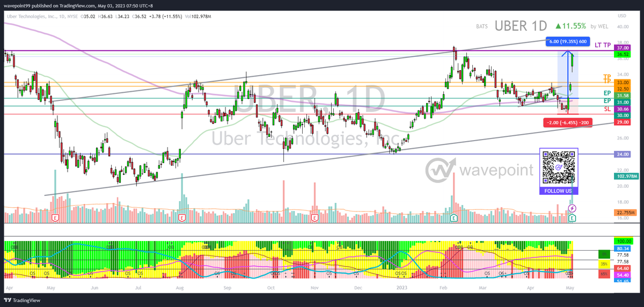Select the blue 6.00 (19.35%) 600 profit label
644x307 pixels.
pos(567,41)
